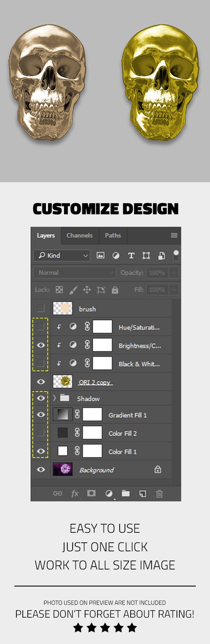Click the lock transparent pixels icon
210x644 pixels.
(59, 290)
